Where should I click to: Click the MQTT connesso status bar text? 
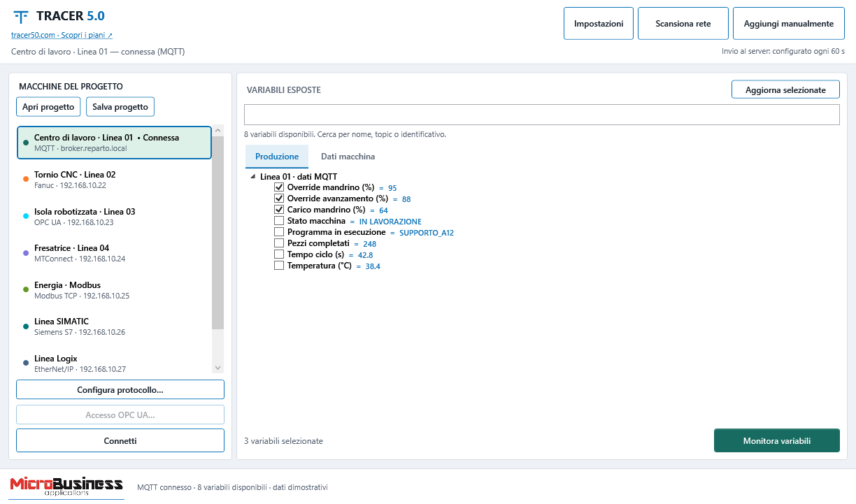(x=232, y=487)
